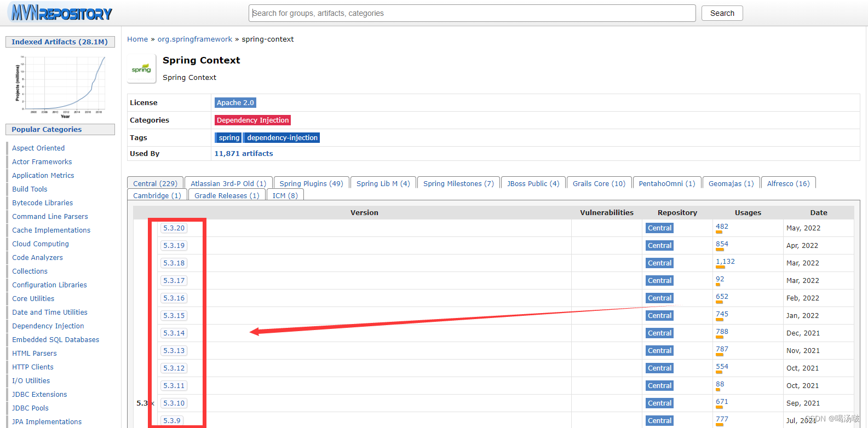Open the 1,132 usages link
The image size is (868, 428).
point(725,262)
